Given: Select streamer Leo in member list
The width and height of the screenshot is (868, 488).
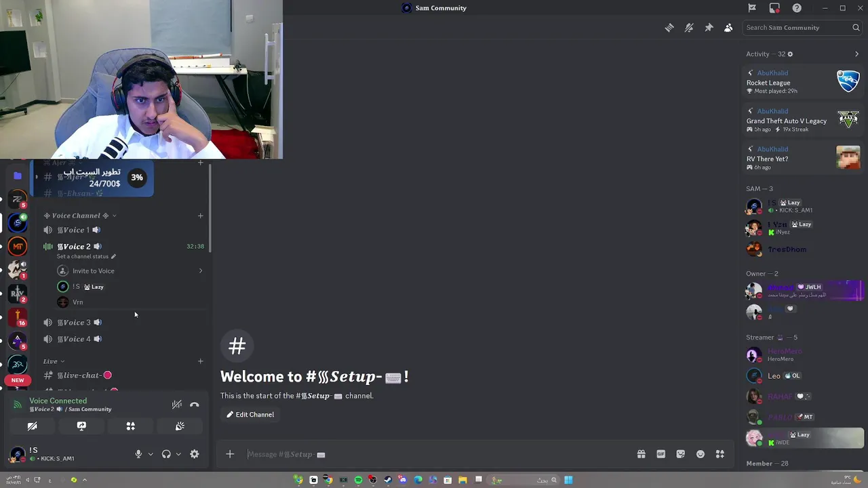Looking at the screenshot, I should pyautogui.click(x=803, y=375).
